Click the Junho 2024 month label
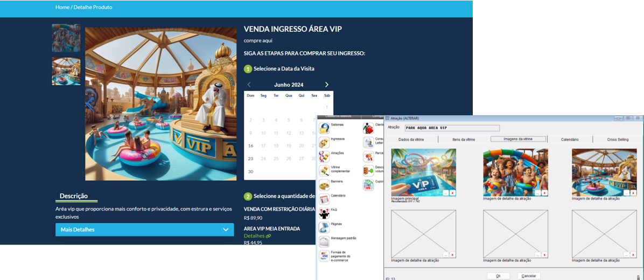Screen dimensions: 644x280 [x=288, y=85]
